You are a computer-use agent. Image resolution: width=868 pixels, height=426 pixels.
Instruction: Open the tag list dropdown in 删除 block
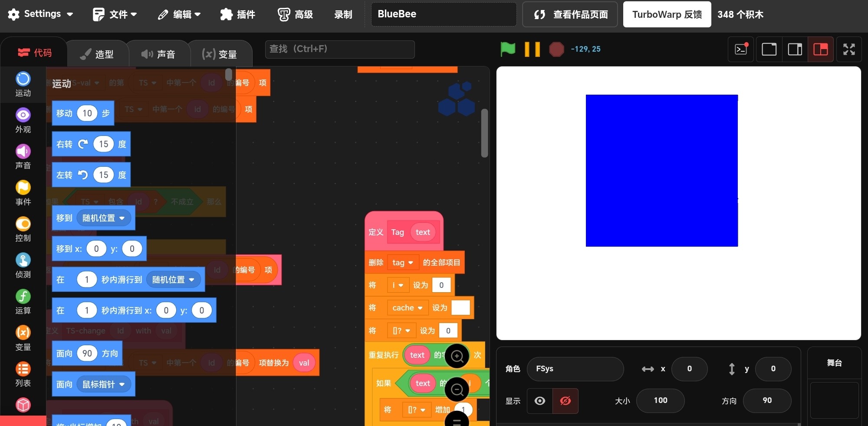point(403,262)
